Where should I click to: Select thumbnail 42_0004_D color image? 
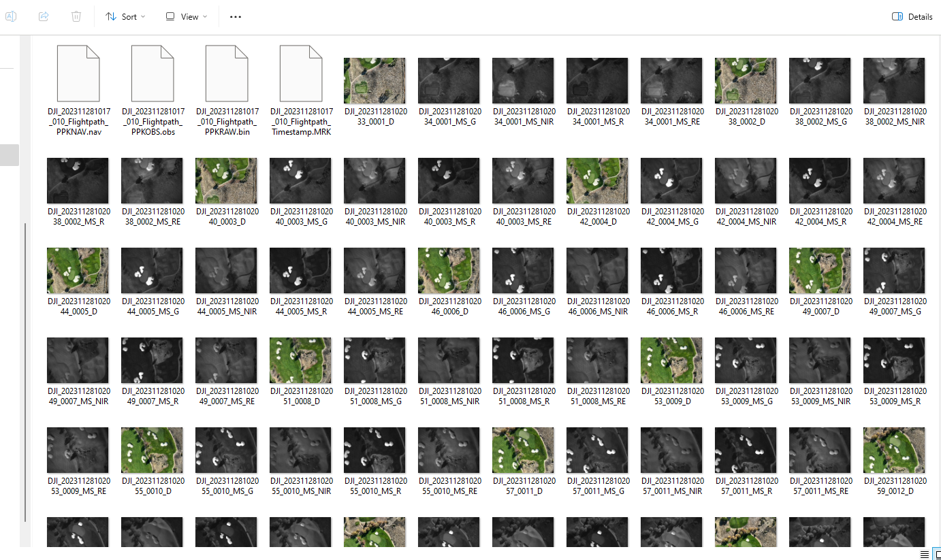click(x=597, y=181)
